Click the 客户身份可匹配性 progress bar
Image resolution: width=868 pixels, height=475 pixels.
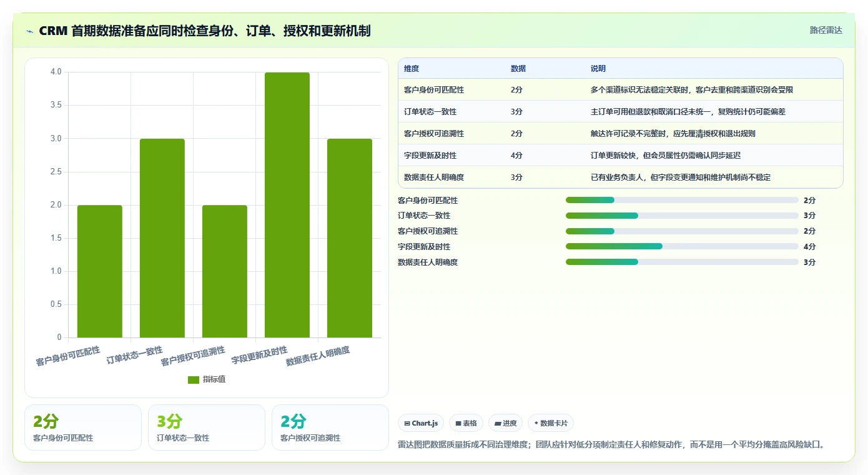pos(682,200)
